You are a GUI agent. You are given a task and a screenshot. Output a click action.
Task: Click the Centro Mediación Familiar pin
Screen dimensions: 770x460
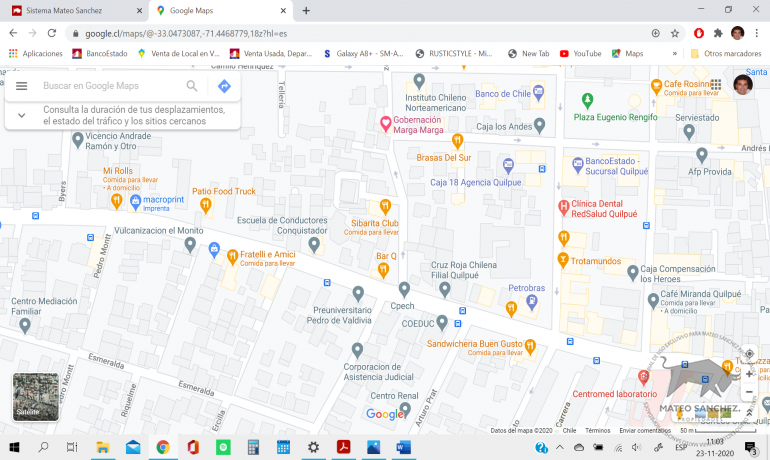click(x=25, y=325)
